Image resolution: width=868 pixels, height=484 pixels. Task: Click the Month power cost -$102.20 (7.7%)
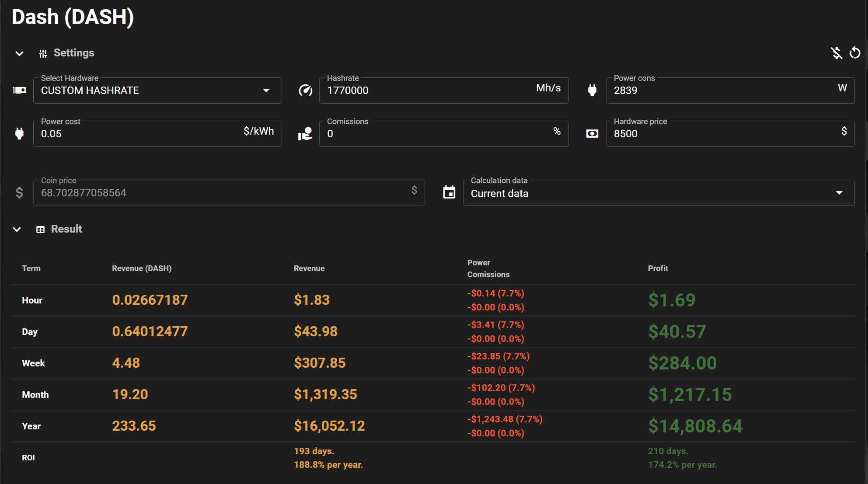501,388
